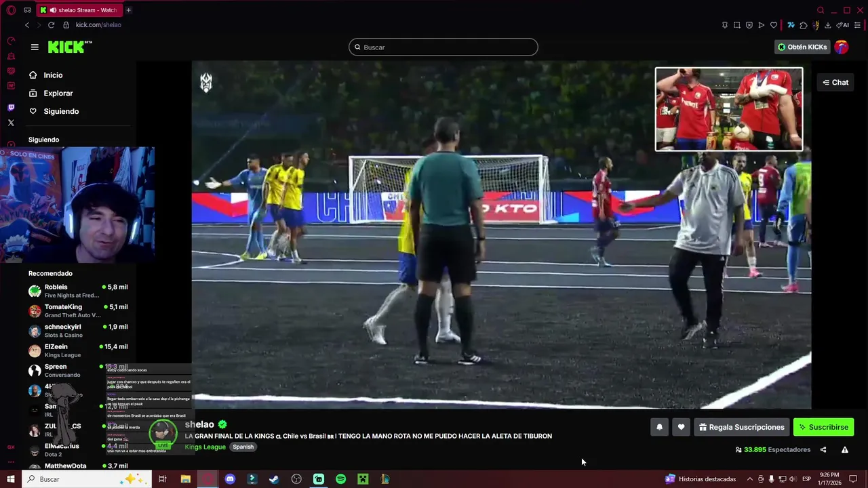Reload the kick.com page
The height and width of the screenshot is (488, 868).
point(51,25)
